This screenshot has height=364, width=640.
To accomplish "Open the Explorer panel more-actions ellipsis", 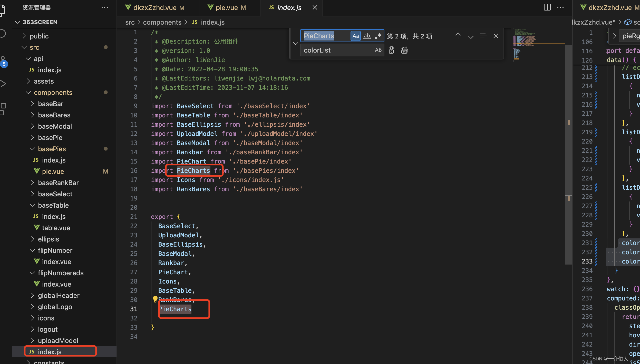I will (105, 7).
